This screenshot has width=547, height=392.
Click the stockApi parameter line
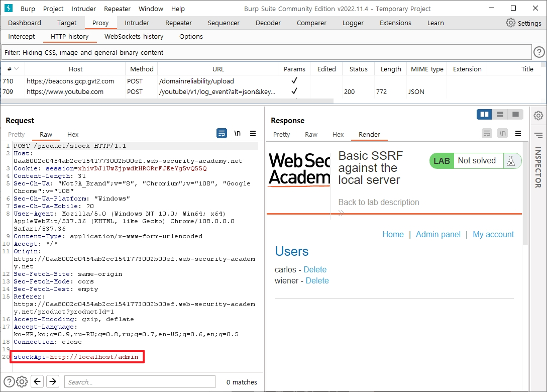76,357
